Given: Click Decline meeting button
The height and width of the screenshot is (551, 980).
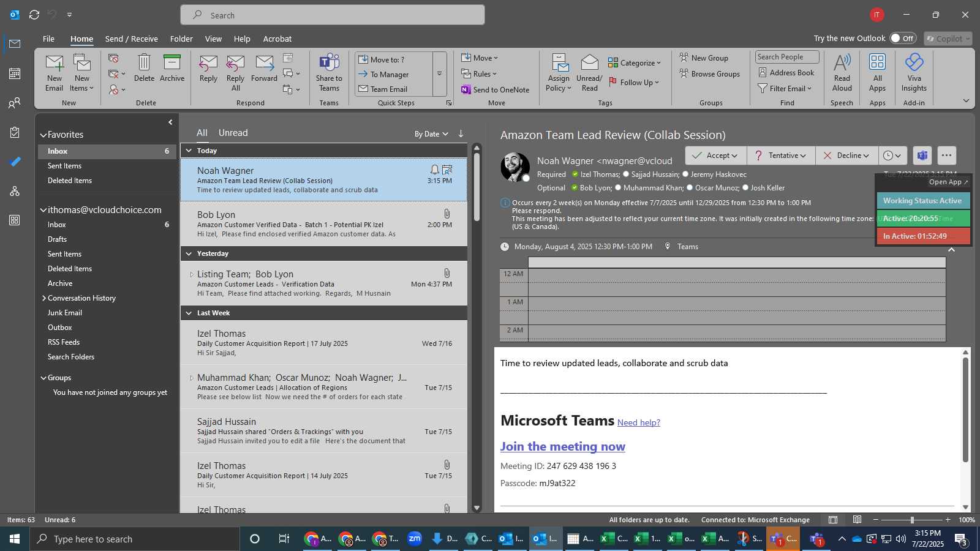Looking at the screenshot, I should click(846, 156).
